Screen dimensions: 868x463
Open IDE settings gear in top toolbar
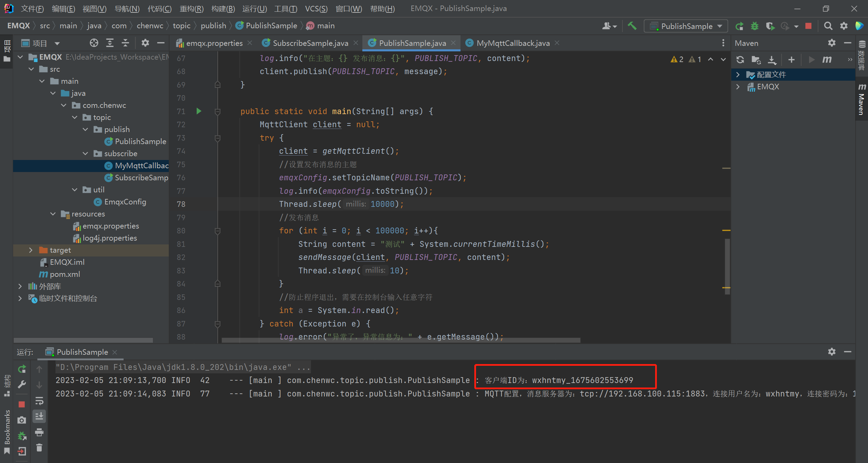click(844, 26)
